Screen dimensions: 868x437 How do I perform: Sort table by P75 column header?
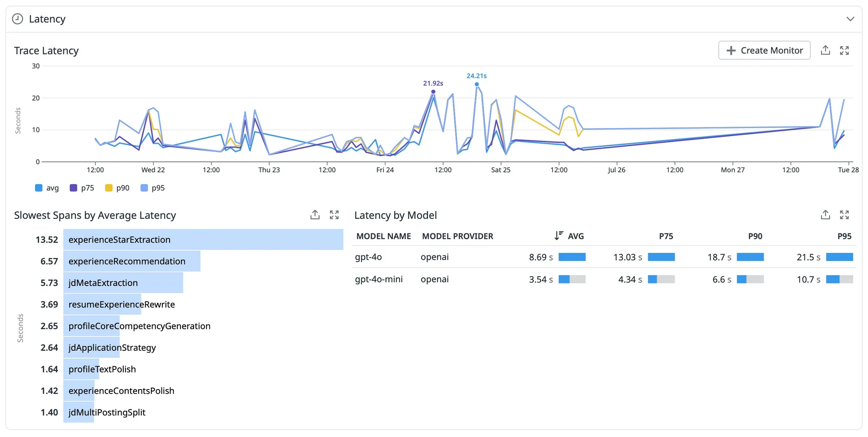666,236
